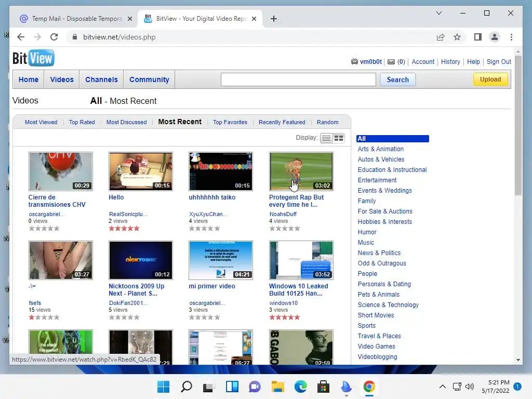Click Chrome icon on taskbar
Screen dimensions: 532x399
tap(369, 387)
